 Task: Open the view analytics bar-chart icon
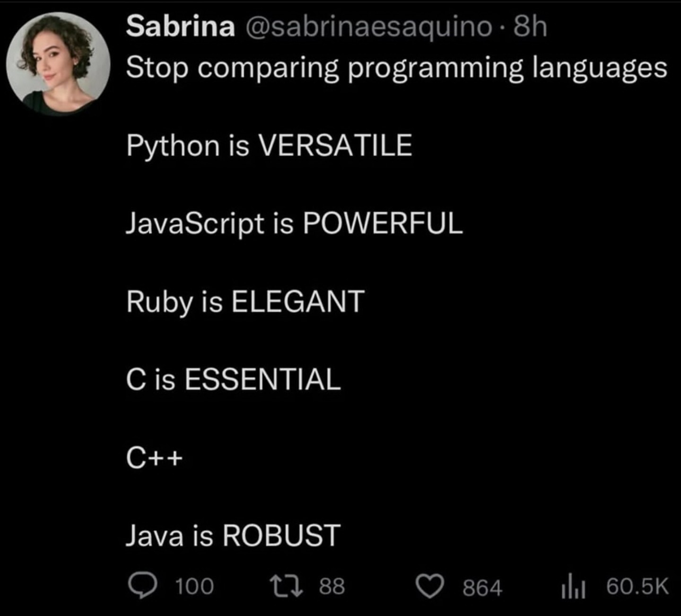[x=573, y=588]
